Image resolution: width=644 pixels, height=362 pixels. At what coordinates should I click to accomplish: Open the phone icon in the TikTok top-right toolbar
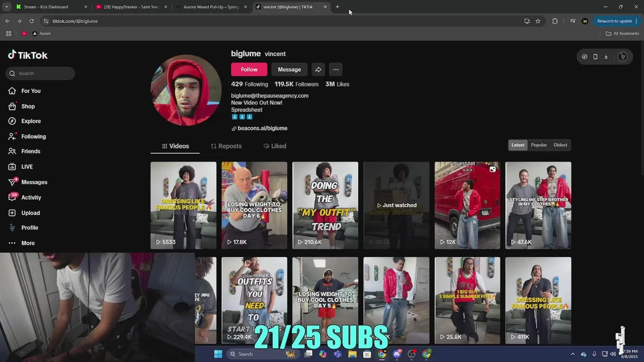[595, 57]
